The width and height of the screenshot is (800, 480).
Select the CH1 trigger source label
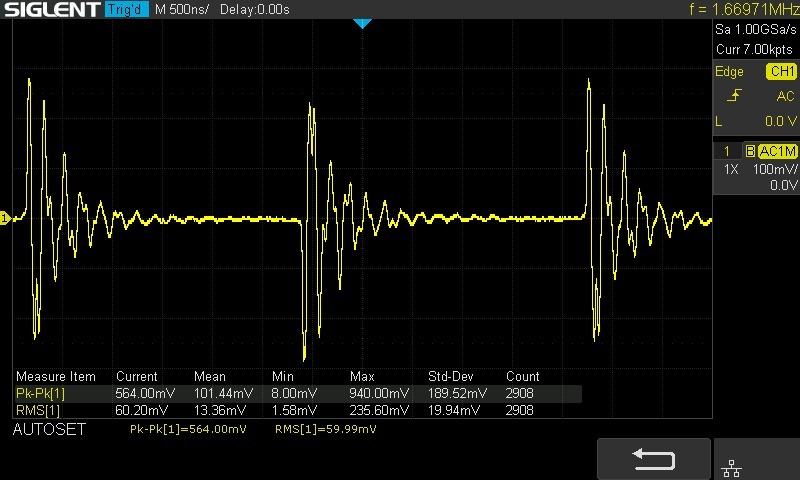click(x=782, y=71)
